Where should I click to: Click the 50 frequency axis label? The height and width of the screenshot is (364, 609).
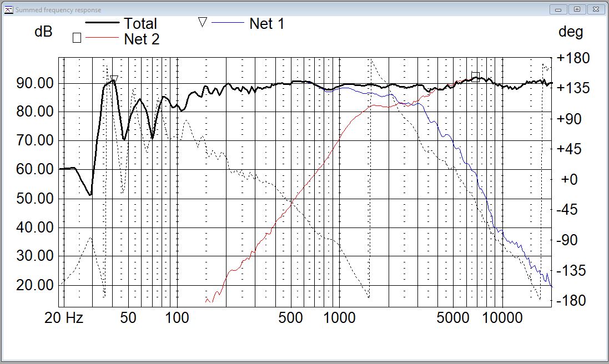128,318
